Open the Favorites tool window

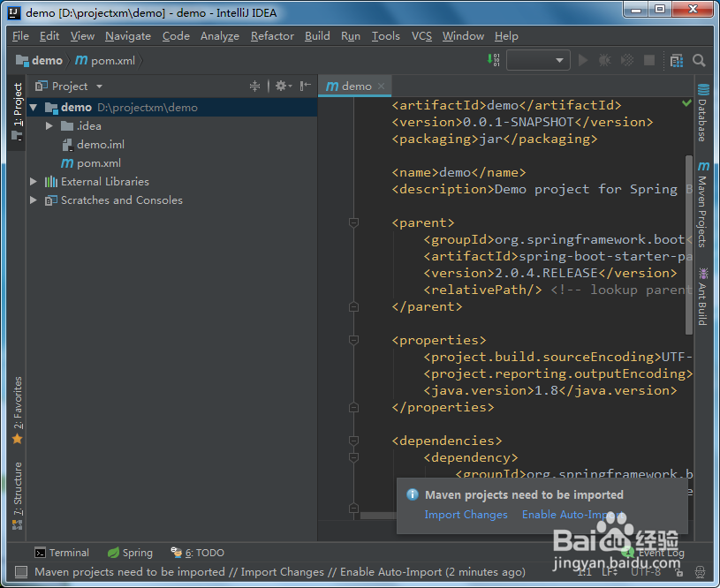coord(18,411)
